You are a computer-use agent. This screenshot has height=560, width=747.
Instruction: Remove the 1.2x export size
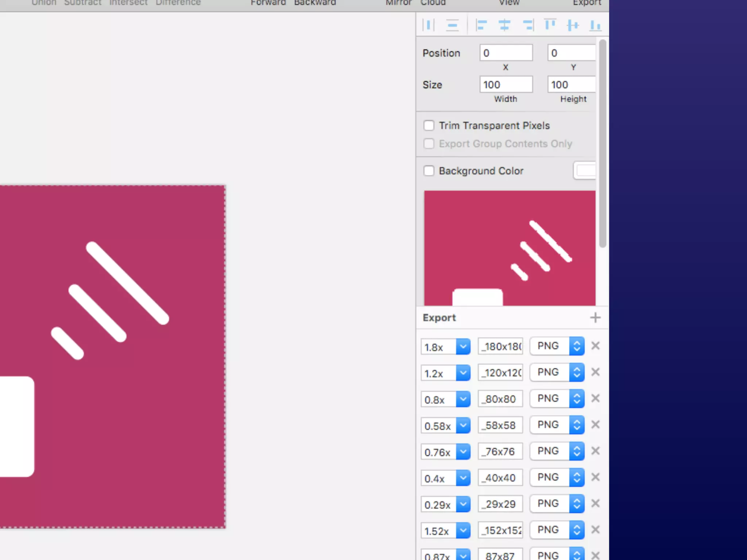click(595, 372)
